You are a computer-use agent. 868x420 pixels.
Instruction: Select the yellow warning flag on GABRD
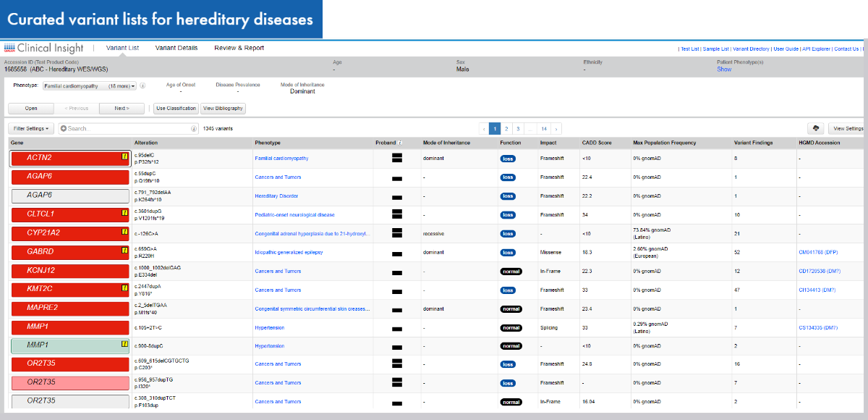click(124, 251)
